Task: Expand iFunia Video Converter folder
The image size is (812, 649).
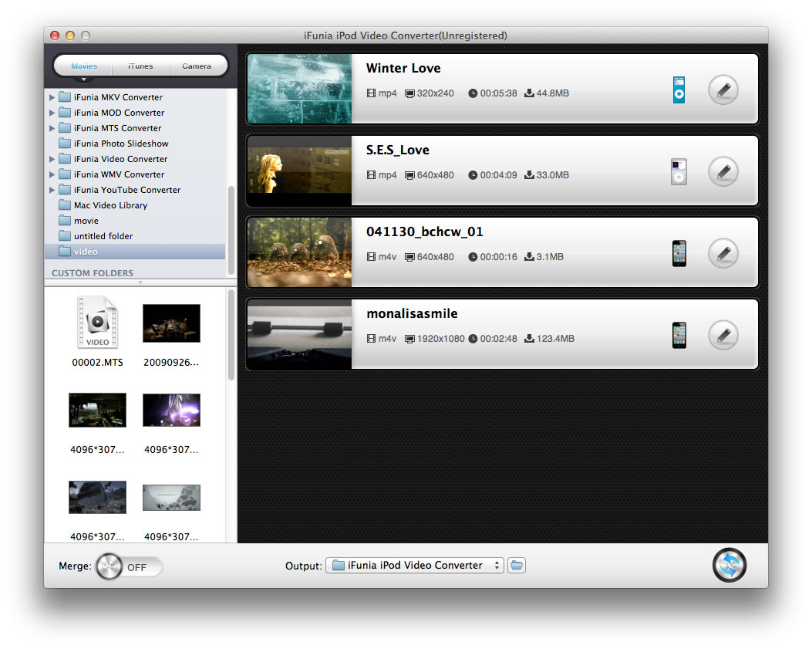Action: [x=52, y=159]
